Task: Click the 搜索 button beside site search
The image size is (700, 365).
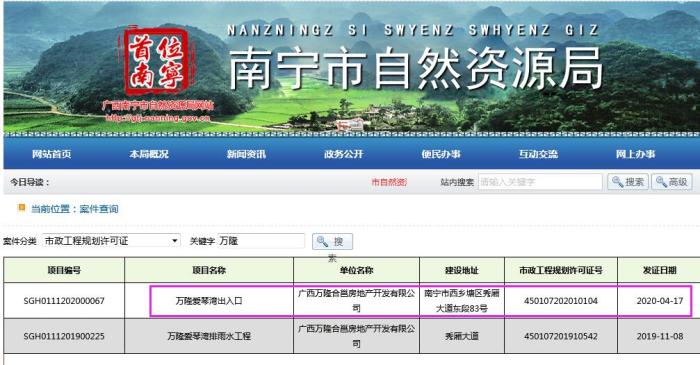Action: [x=628, y=182]
